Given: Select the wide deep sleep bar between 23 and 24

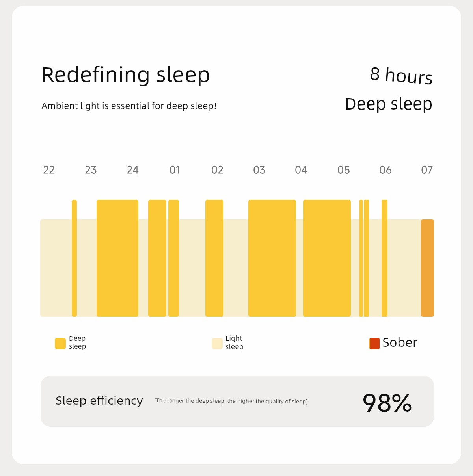Looking at the screenshot, I should (x=117, y=258).
